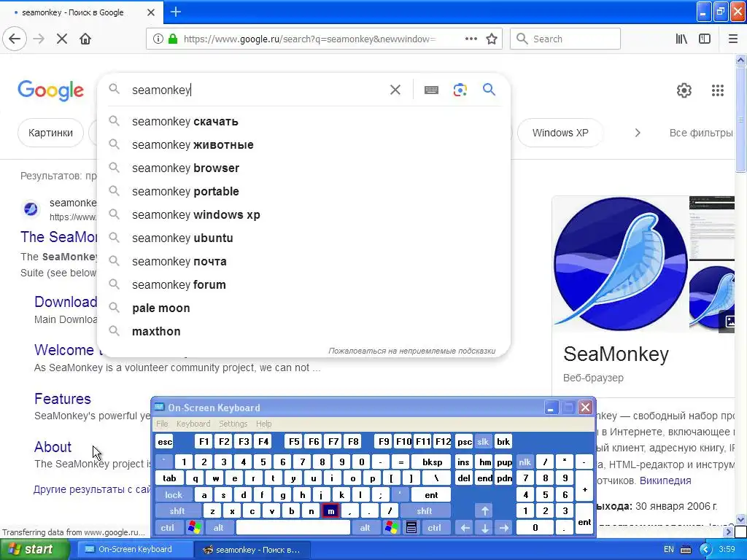This screenshot has width=747, height=560.
Task: Open Settings menu in On-Screen Keyboard
Action: tap(233, 424)
